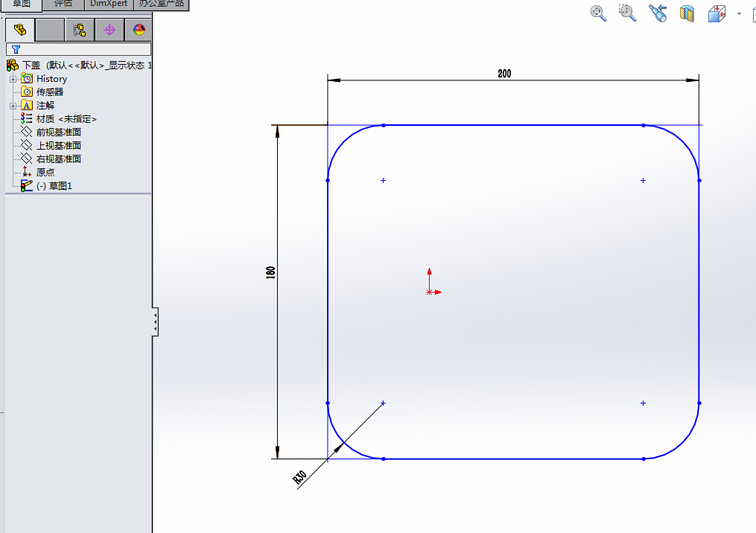Select the blank PropertyManager tab
The height and width of the screenshot is (533, 756).
pos(50,30)
